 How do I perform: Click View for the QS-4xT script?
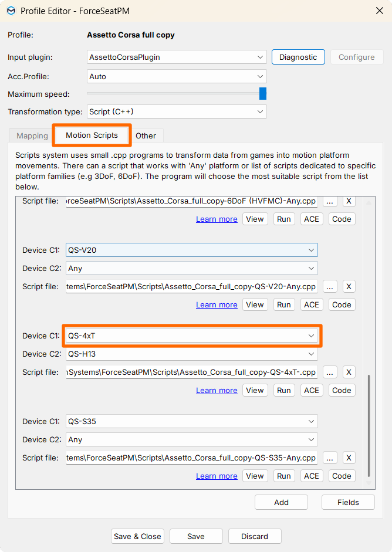(255, 391)
